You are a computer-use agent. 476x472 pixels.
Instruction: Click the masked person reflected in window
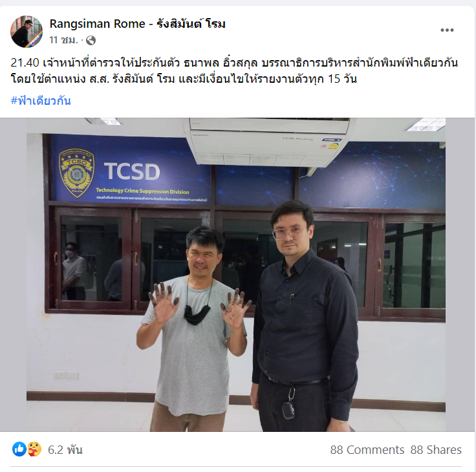tap(74, 271)
